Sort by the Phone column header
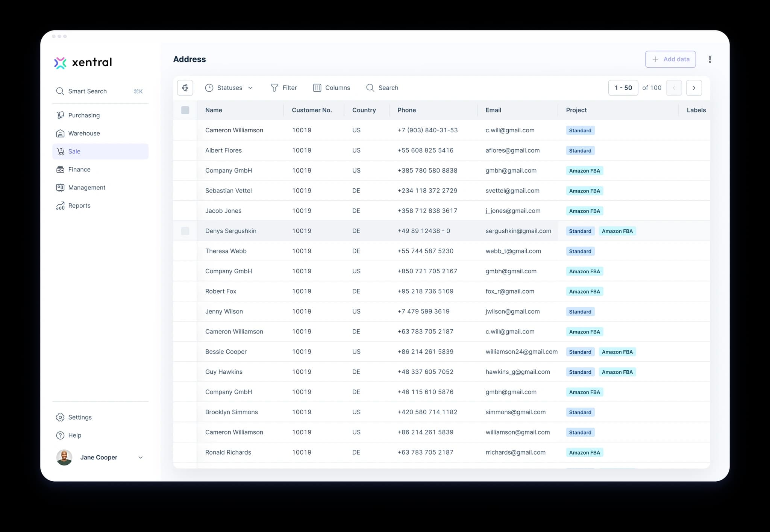This screenshot has width=770, height=532. [x=406, y=110]
